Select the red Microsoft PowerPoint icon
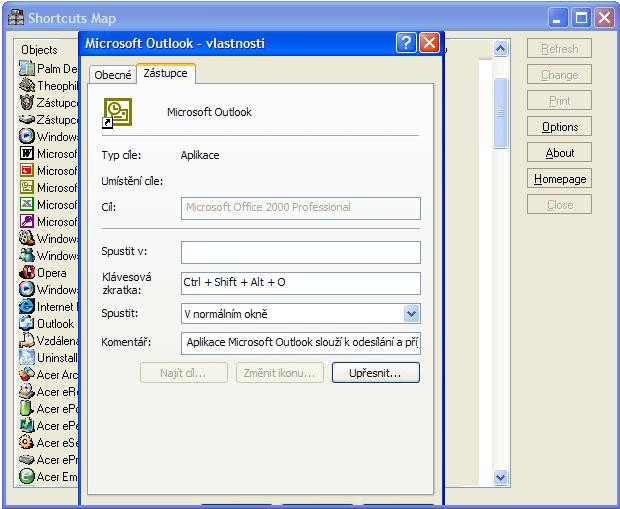 point(27,170)
